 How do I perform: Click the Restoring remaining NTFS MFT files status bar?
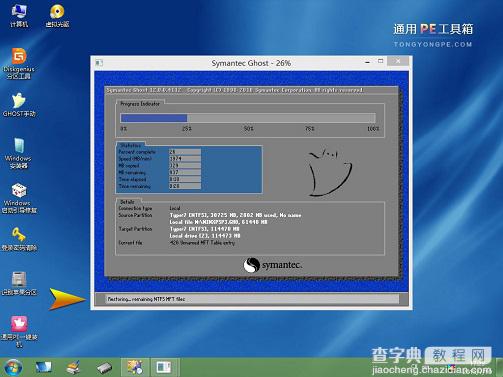click(x=252, y=299)
